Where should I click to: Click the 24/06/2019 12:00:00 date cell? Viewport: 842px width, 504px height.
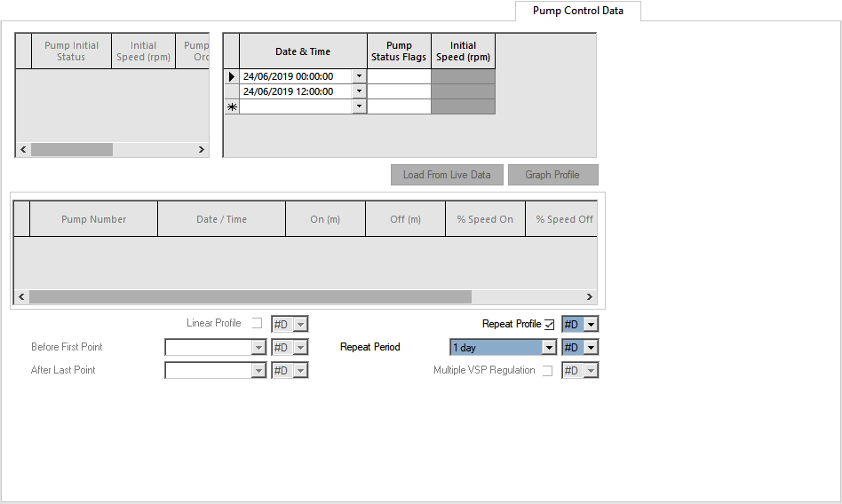coord(297,91)
